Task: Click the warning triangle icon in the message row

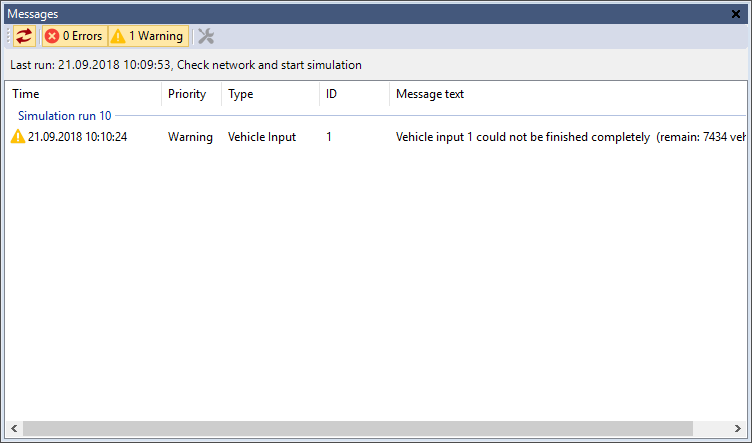Action: pyautogui.click(x=17, y=137)
